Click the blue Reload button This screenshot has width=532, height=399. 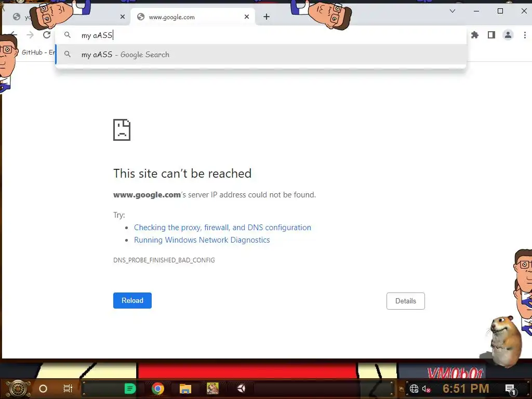(132, 301)
